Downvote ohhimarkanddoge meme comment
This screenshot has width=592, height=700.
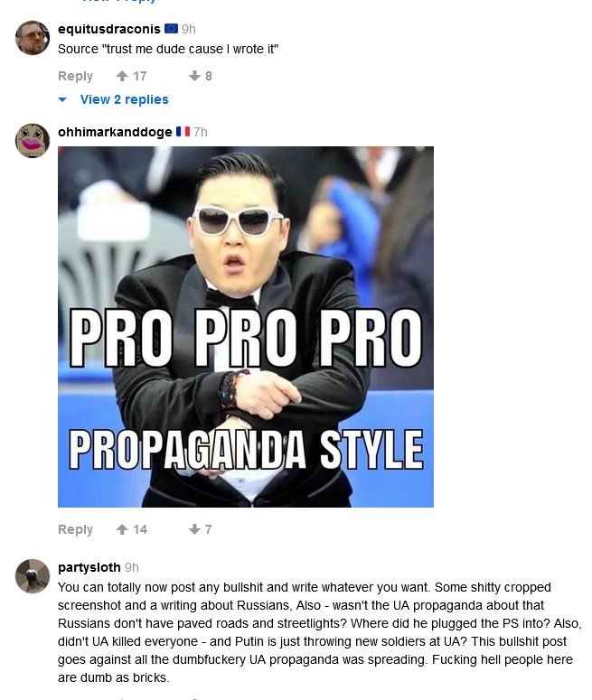click(194, 529)
